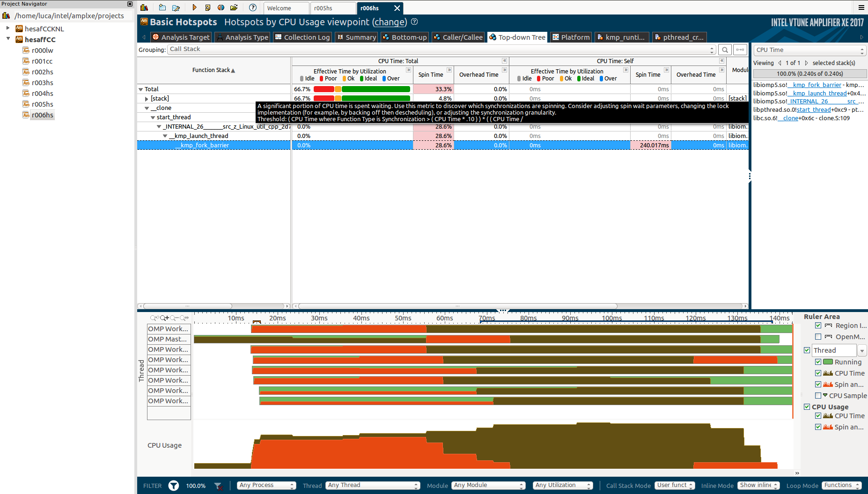Click the Open Result folder icon
Viewport: 868px width, 494px height.
tap(234, 7)
